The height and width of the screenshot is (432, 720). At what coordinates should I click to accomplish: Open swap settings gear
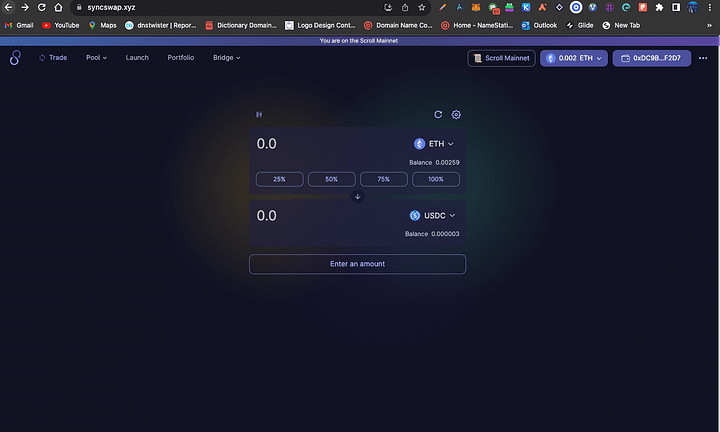[456, 115]
